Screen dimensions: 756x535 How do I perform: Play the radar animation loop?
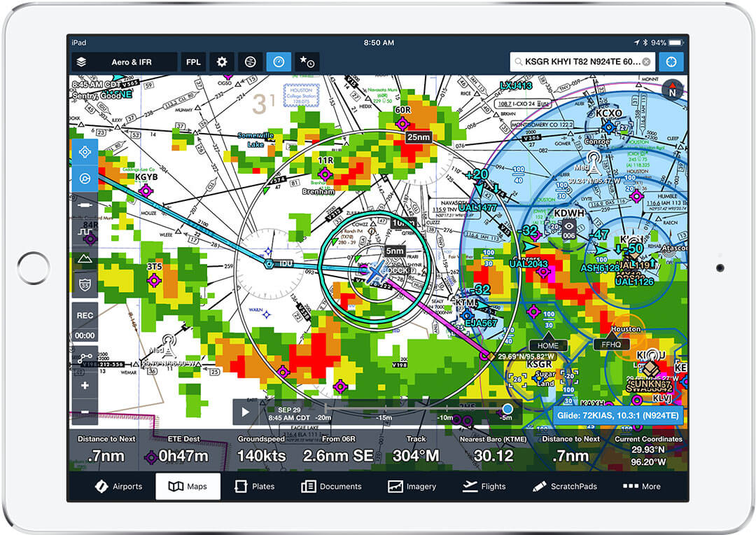[x=246, y=412]
